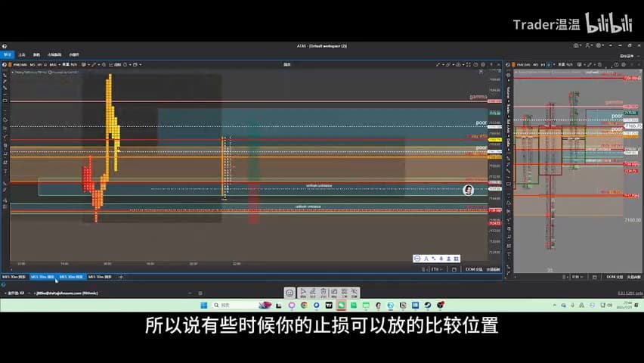Expand the ETH session dropdown under the left chart

pyautogui.click(x=436, y=269)
